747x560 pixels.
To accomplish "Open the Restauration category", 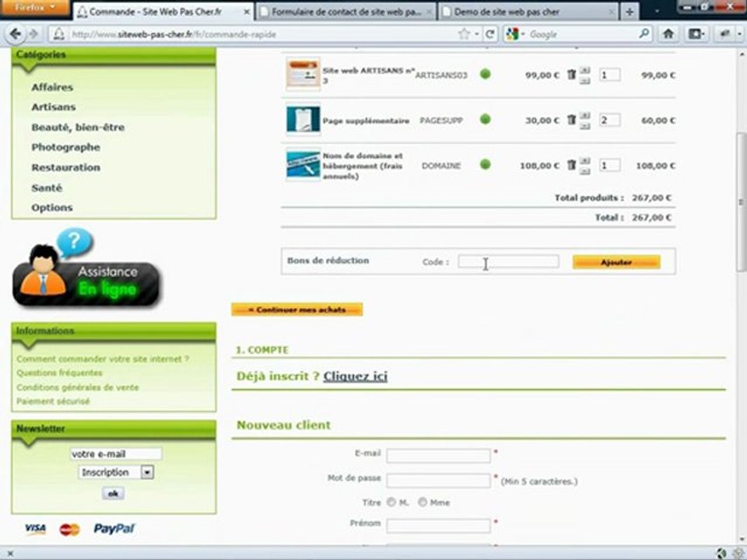I will click(65, 168).
